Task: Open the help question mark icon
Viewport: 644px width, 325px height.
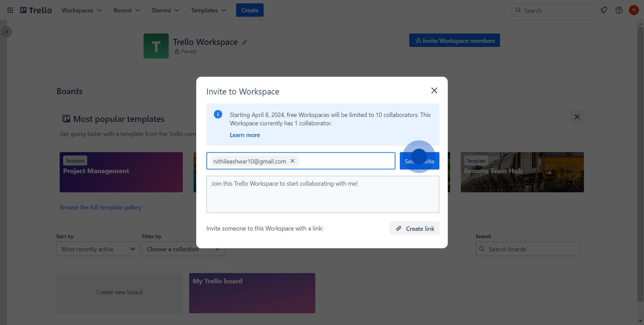Action: pos(619,10)
